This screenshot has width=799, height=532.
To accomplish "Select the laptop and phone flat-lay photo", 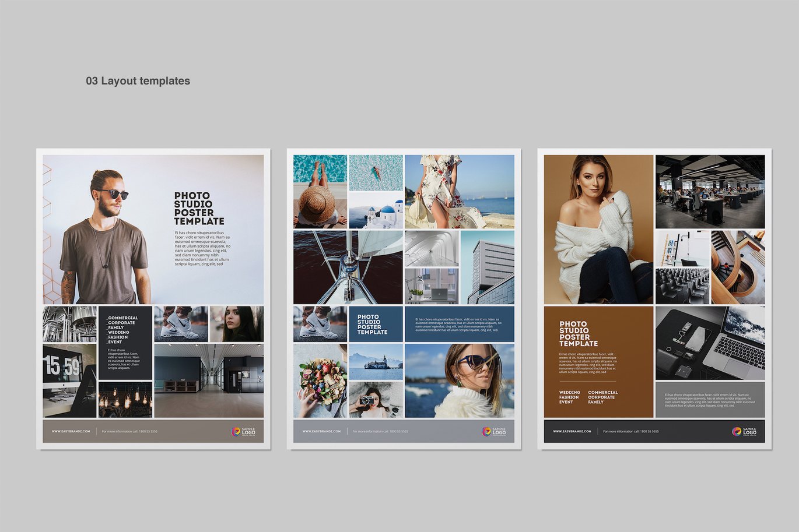I will pos(710,343).
